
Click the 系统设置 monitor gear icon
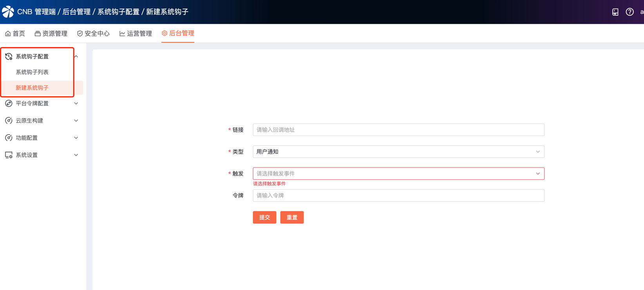[x=9, y=155]
